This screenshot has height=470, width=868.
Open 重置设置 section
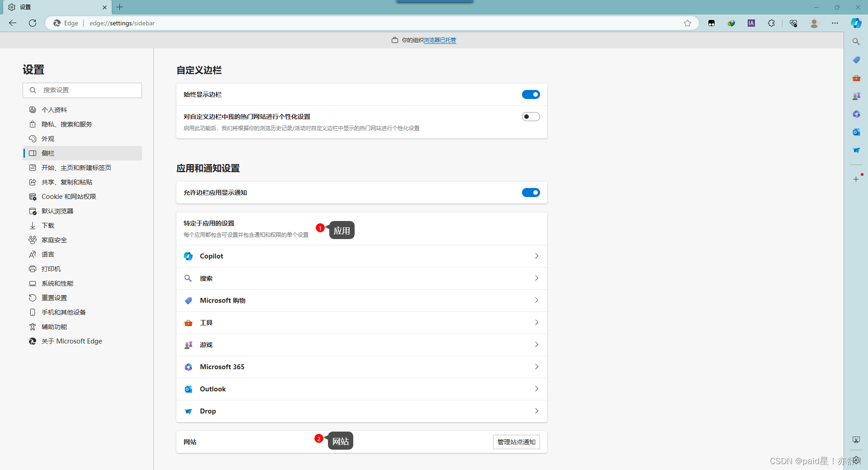(82, 298)
